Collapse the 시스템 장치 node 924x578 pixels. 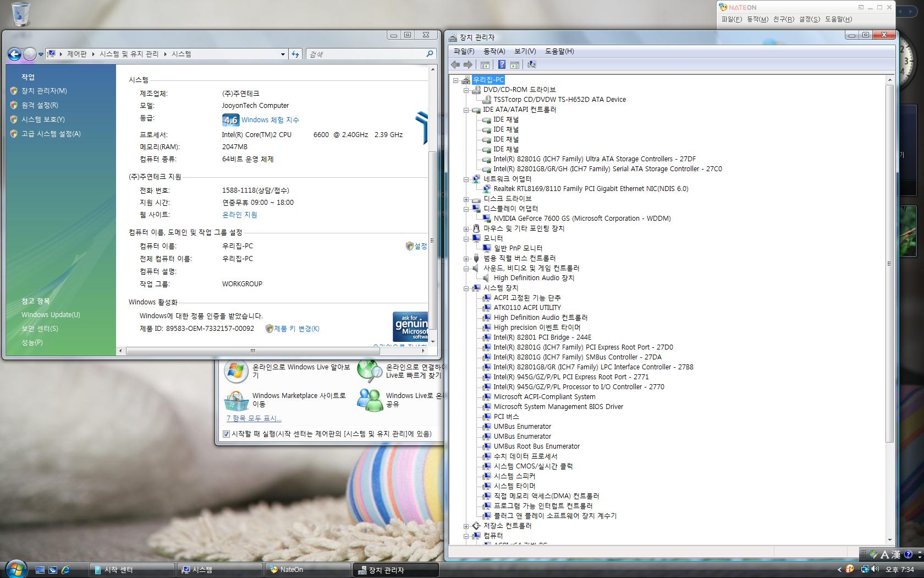tap(466, 288)
